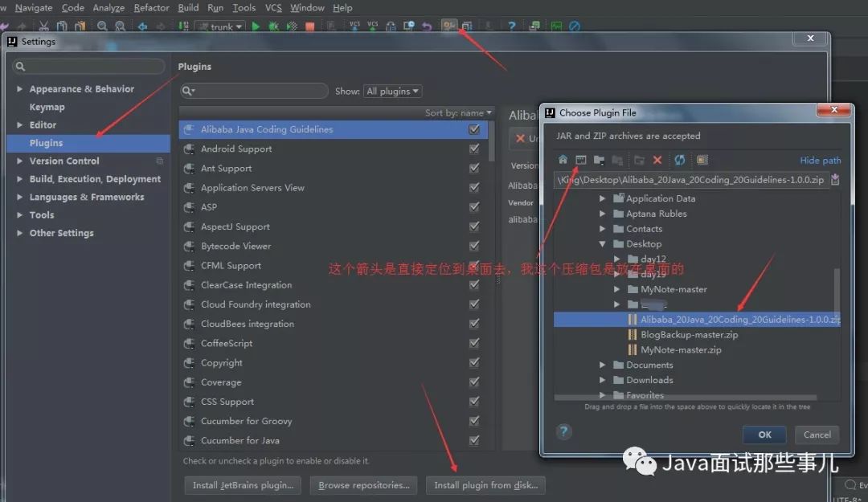
Task: Uncheck Alibaba Java Coding Guidelines plugin
Action: (x=474, y=129)
